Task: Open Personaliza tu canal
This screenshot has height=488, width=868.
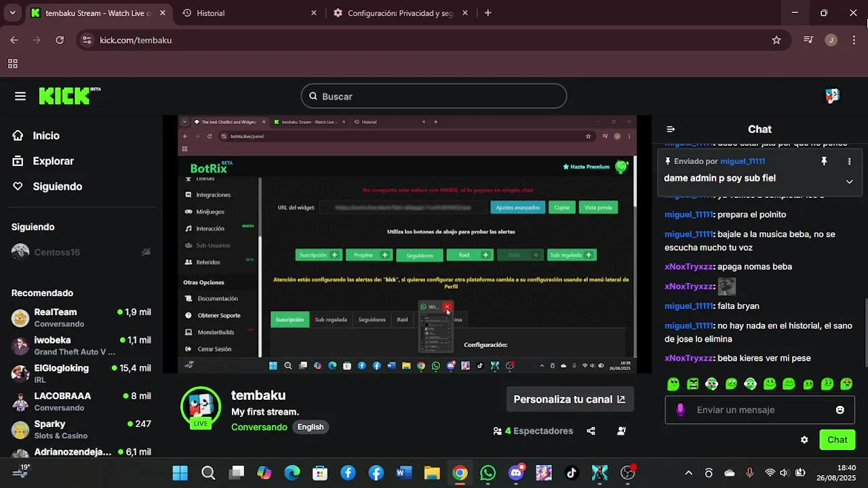Action: click(570, 399)
